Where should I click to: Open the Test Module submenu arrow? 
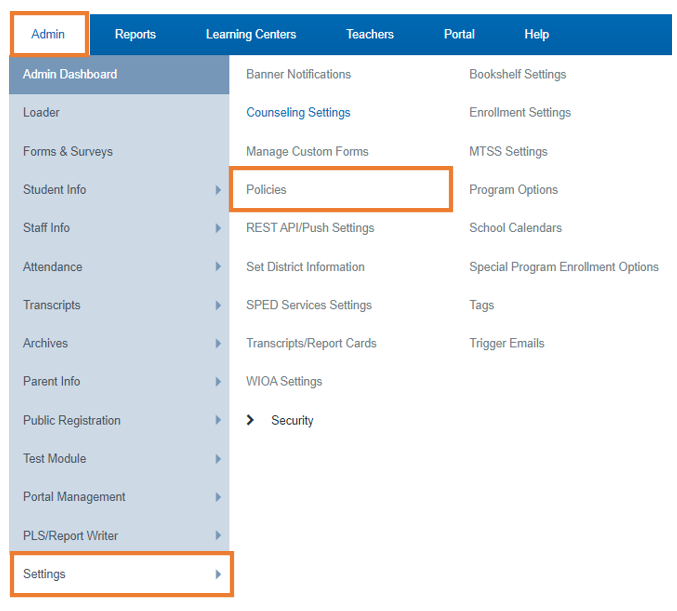[x=218, y=459]
